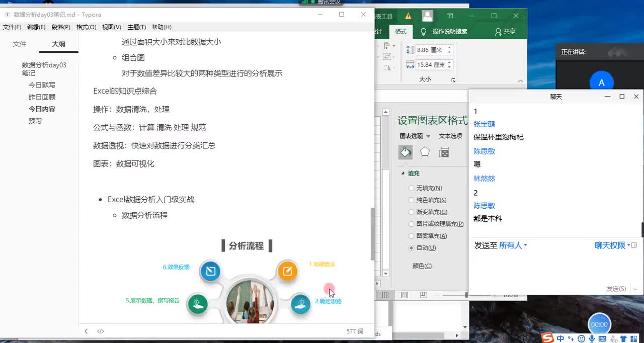The height and width of the screenshot is (343, 644).
Task: Select the Format ribbon tab in Excel
Action: click(x=400, y=31)
